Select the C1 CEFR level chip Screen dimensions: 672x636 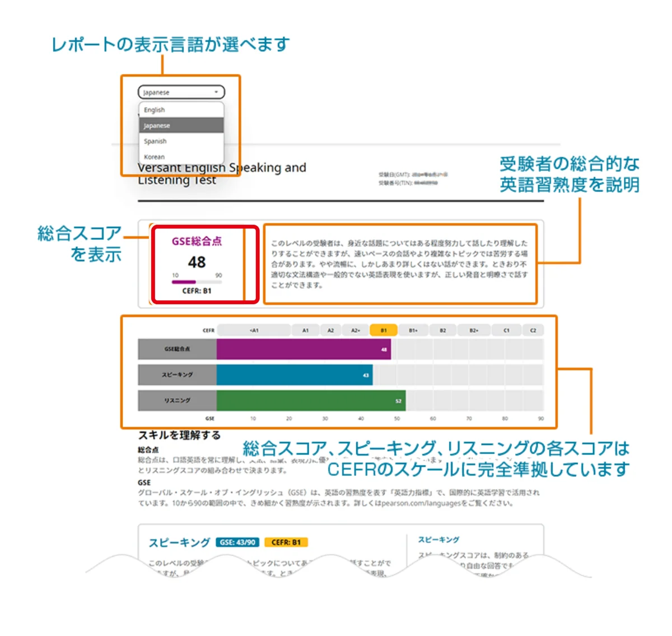point(506,331)
